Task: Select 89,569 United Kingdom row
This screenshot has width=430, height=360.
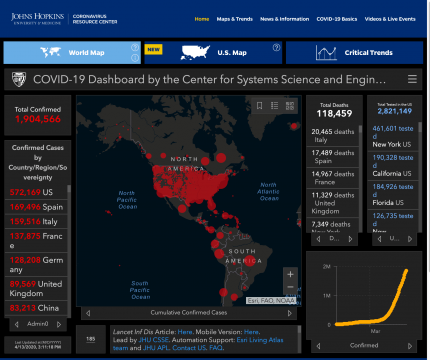Action: coord(36,289)
